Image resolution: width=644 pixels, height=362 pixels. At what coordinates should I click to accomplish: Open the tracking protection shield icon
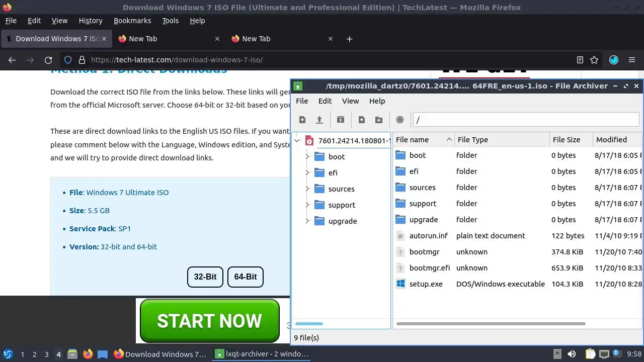[68, 60]
